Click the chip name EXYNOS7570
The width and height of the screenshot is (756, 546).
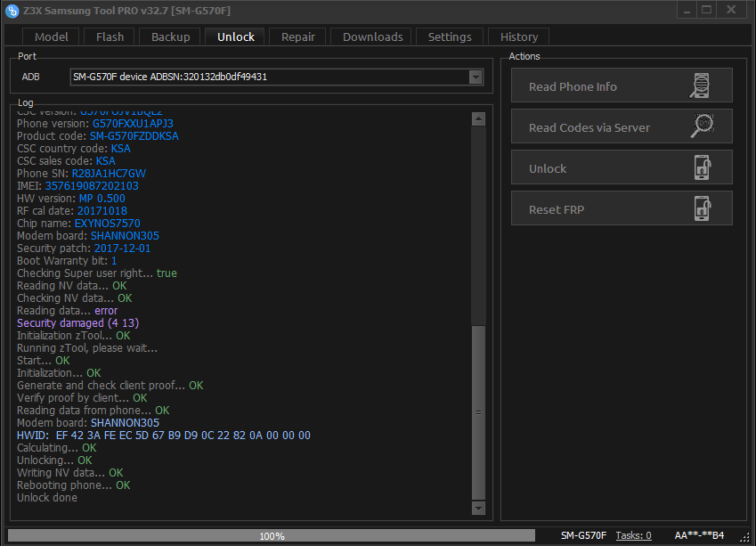click(107, 224)
